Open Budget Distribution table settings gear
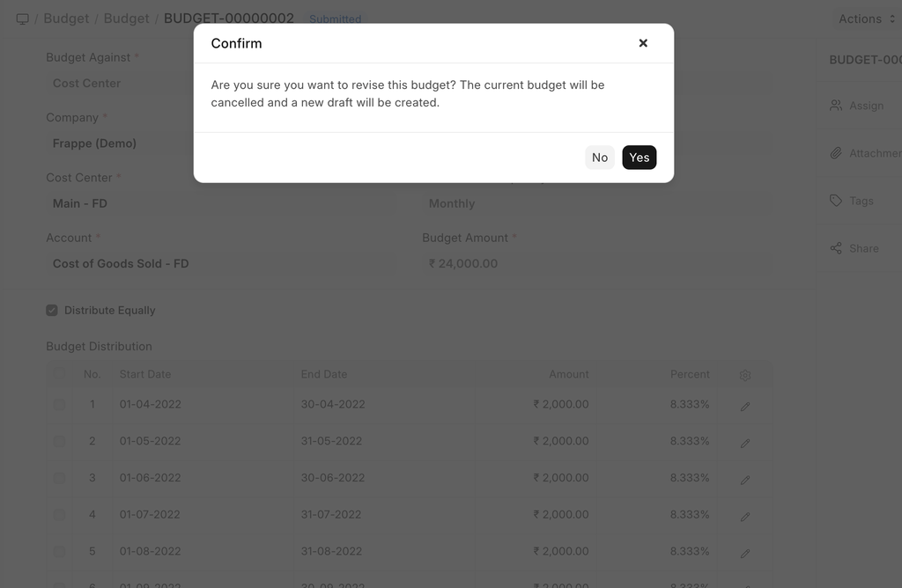Image resolution: width=902 pixels, height=588 pixels. 745,375
